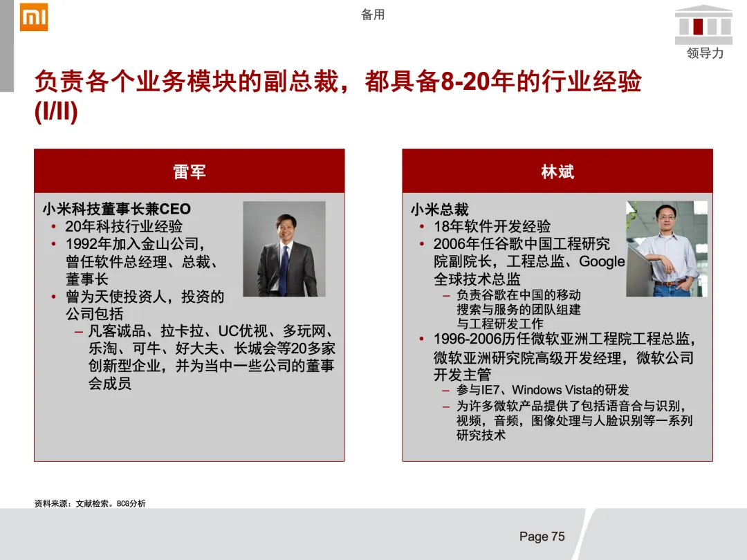Viewport: 747px width, 560px height.
Task: Click the line listing 凡客诚品、拉卡拉、UC优视
Action: (210, 330)
